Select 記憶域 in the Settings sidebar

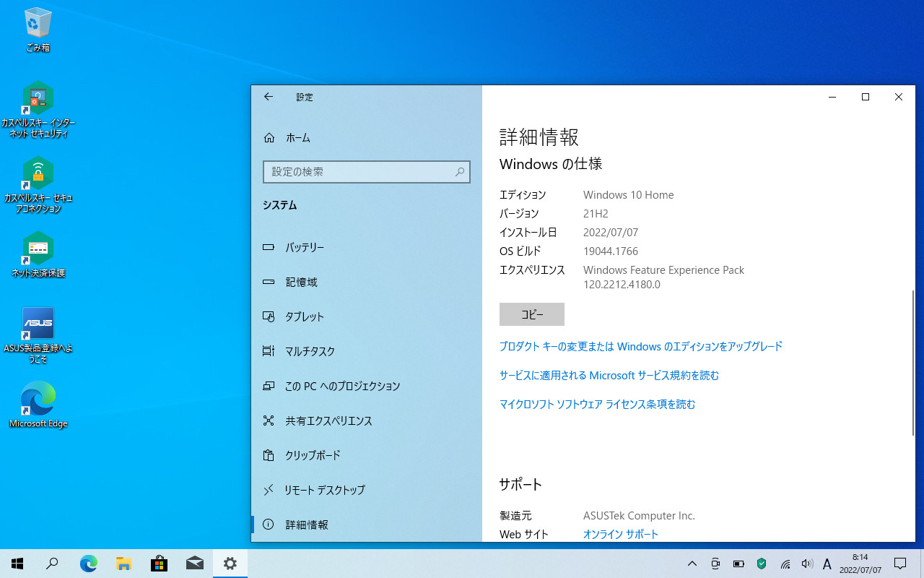point(367,282)
